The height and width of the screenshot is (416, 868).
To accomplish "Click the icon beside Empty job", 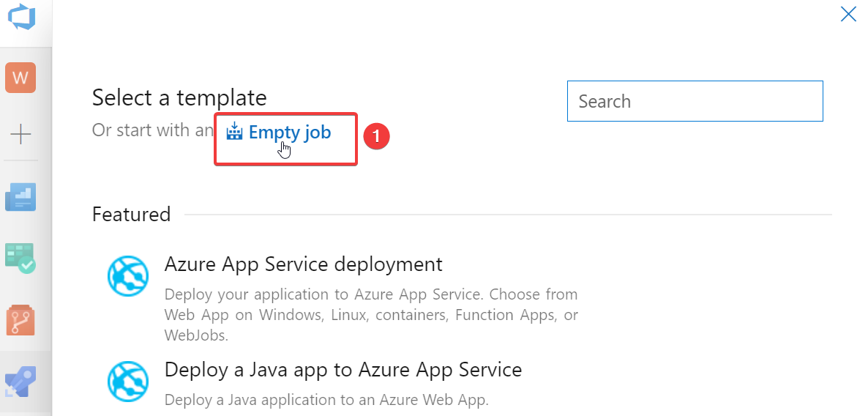I will 234,132.
